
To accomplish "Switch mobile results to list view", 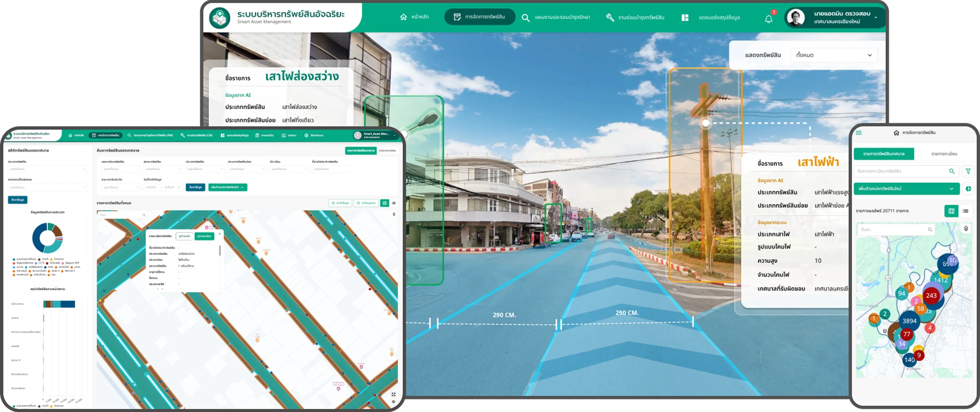I will (966, 211).
